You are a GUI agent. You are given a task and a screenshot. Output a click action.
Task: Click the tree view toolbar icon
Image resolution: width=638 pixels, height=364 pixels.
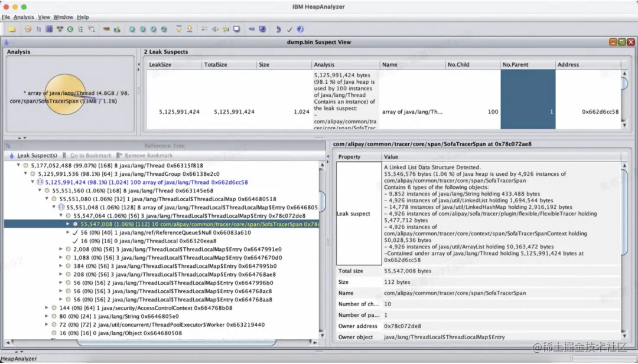(38, 29)
